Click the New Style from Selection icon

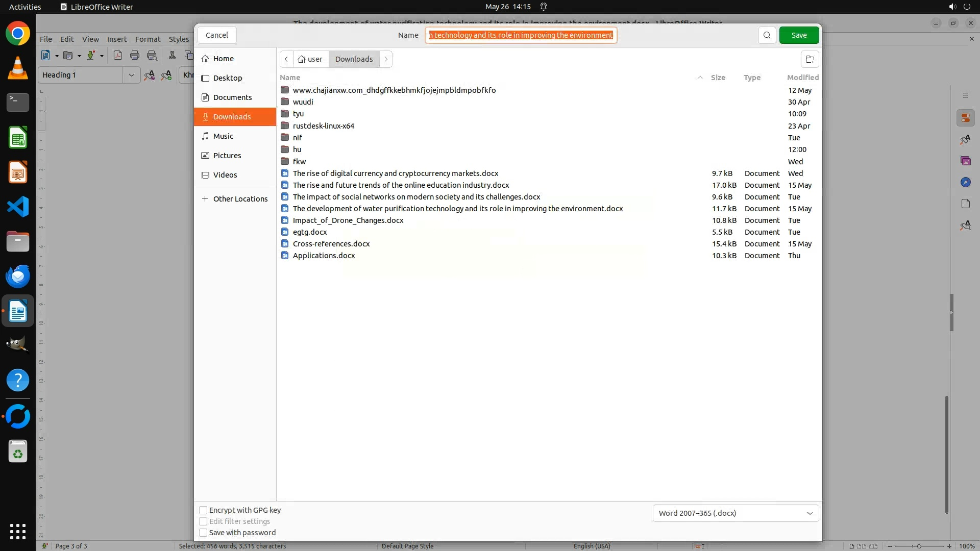(x=166, y=76)
